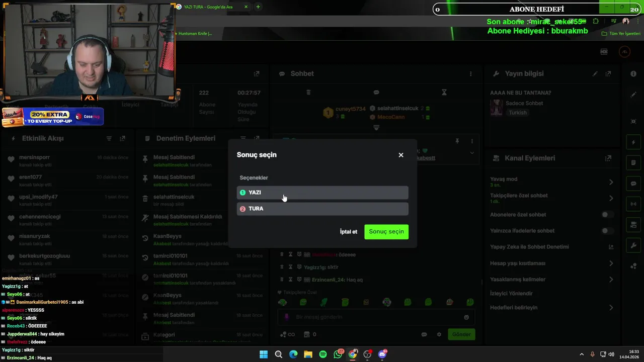Click the green Gönder button
The height and width of the screenshot is (362, 644).
461,334
